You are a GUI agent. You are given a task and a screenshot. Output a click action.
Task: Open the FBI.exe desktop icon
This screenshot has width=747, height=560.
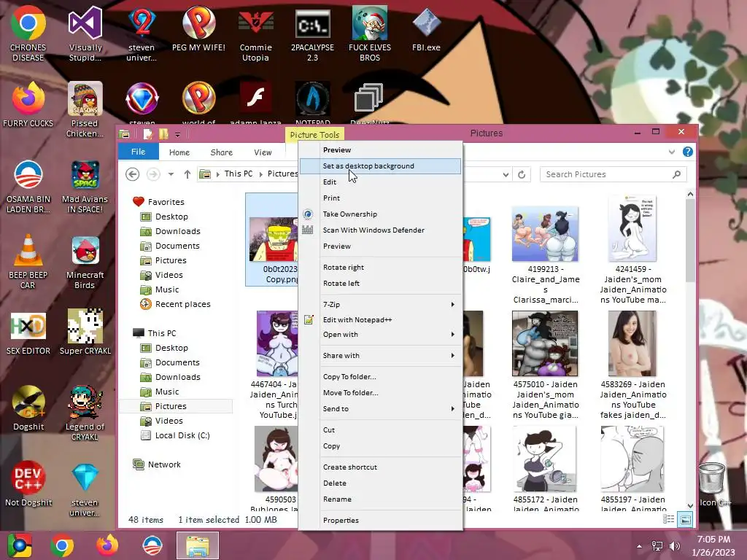coord(426,28)
